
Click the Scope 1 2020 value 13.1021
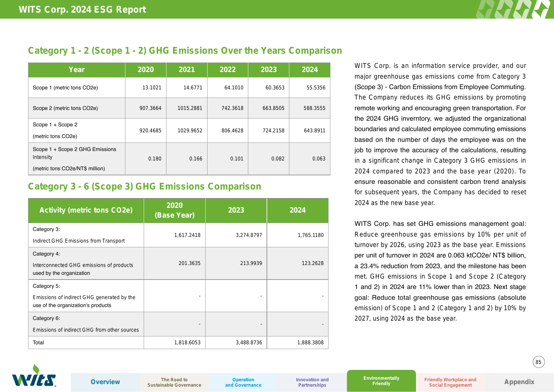point(152,87)
